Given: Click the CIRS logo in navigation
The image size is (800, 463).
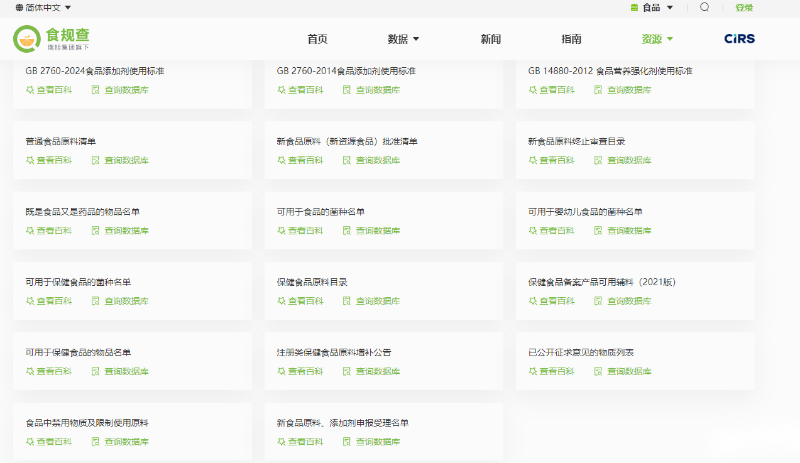Looking at the screenshot, I should click(x=739, y=39).
